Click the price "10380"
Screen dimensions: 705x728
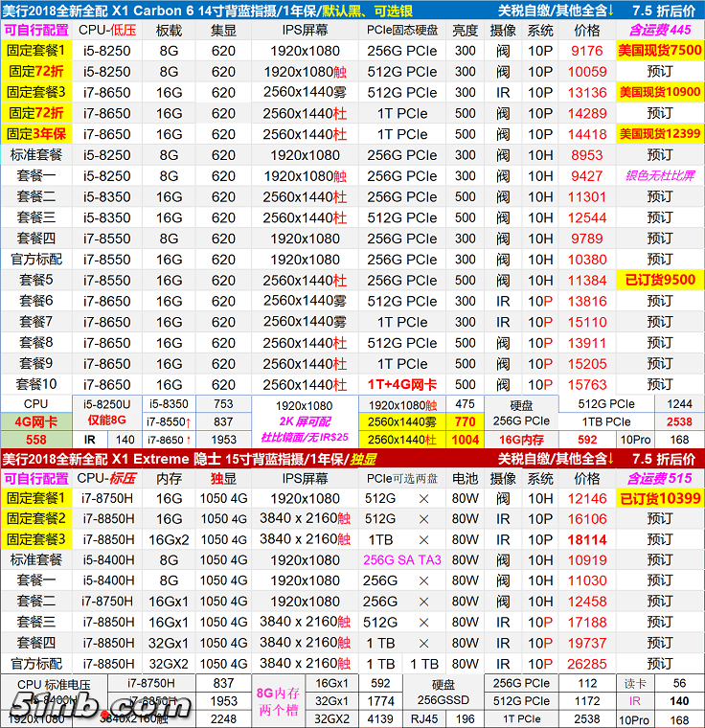(587, 260)
